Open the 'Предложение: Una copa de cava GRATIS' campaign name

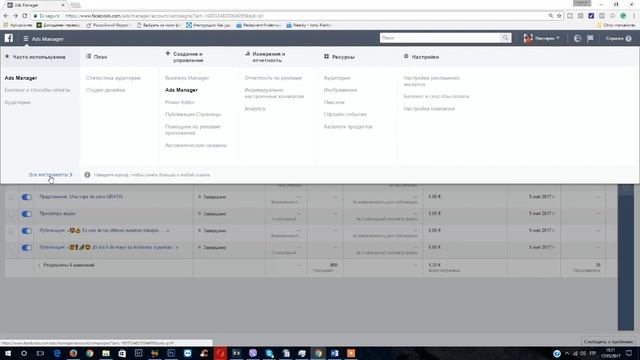pos(81,197)
